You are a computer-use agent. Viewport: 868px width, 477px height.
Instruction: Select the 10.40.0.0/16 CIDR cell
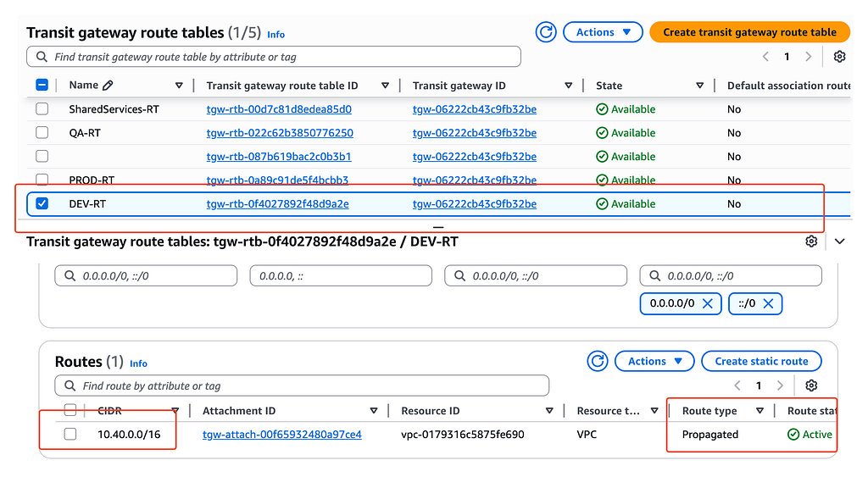pyautogui.click(x=129, y=435)
